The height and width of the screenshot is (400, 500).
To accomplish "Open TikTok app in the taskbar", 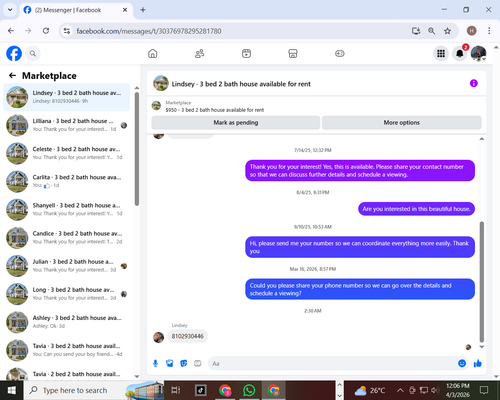I will (201, 390).
